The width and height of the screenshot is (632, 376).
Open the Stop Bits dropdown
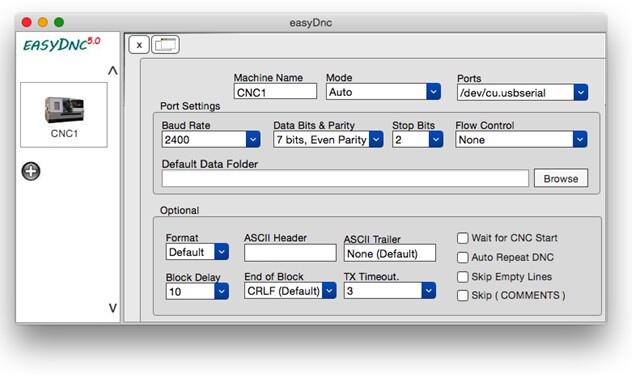coord(418,139)
